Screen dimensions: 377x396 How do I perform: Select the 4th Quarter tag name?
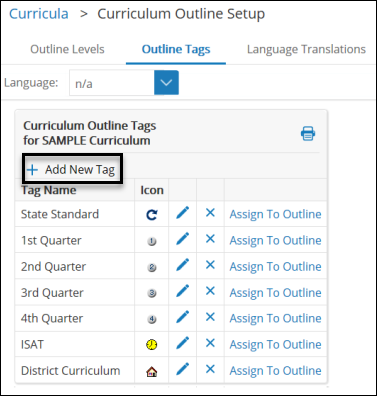[x=52, y=318]
